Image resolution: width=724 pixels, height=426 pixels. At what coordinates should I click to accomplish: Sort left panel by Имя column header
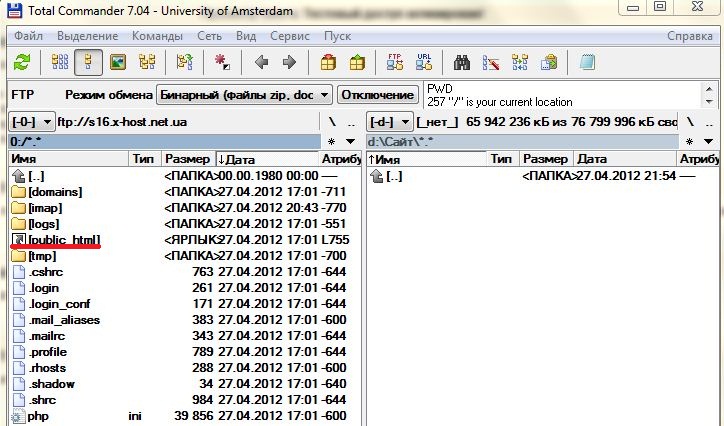click(x=68, y=159)
